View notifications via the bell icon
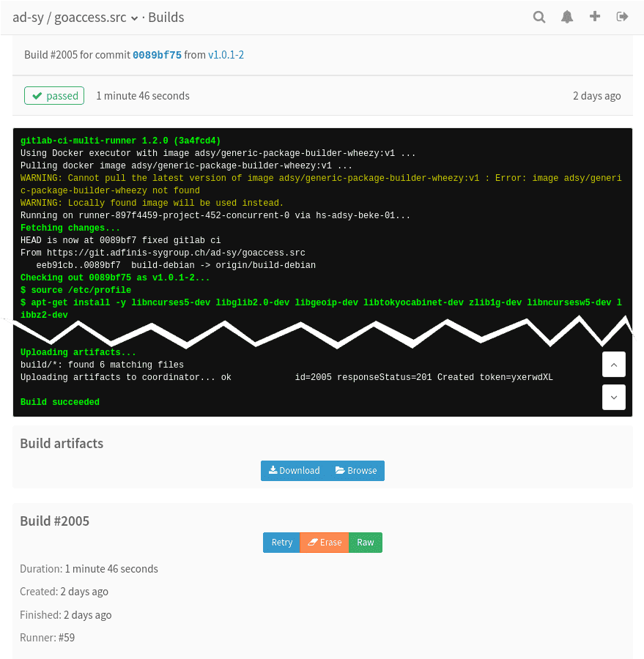Image resolution: width=644 pixels, height=659 pixels. click(x=567, y=16)
